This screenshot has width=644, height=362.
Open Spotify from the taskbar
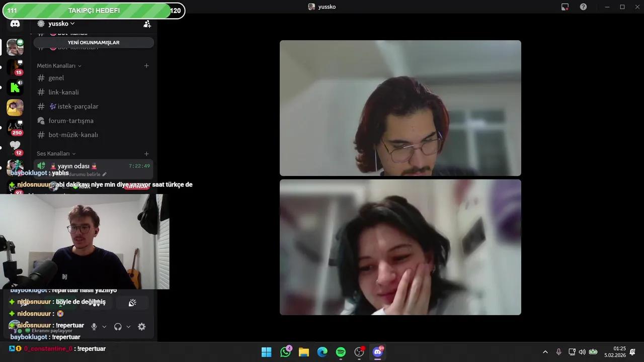coord(341,352)
